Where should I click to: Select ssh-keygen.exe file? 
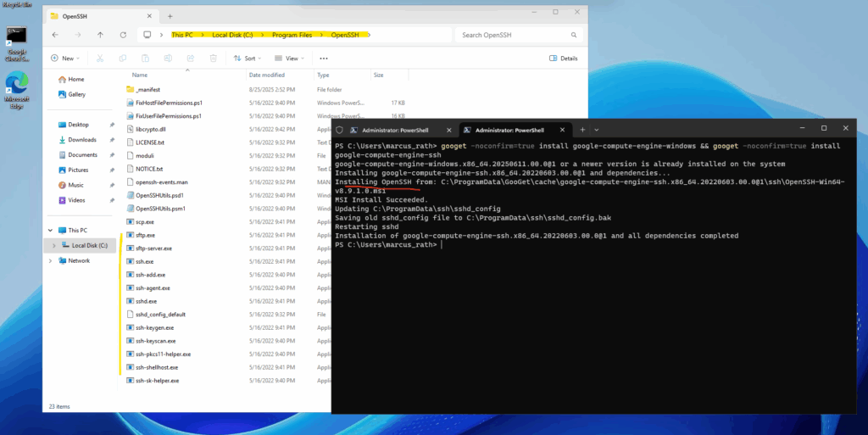pyautogui.click(x=149, y=327)
